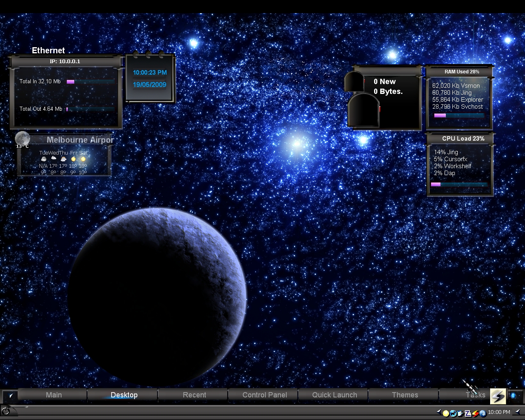Open the ZoneAlarm Z tray icon

[468, 413]
